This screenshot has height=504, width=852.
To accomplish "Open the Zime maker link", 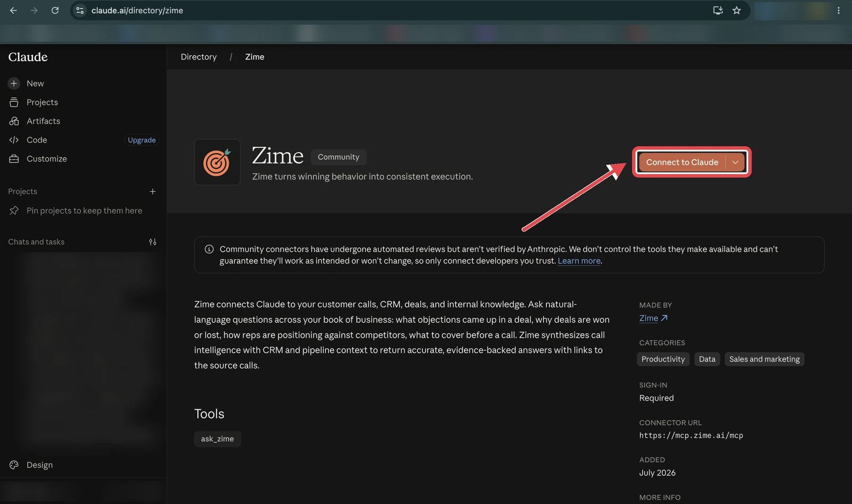I will click(x=649, y=318).
